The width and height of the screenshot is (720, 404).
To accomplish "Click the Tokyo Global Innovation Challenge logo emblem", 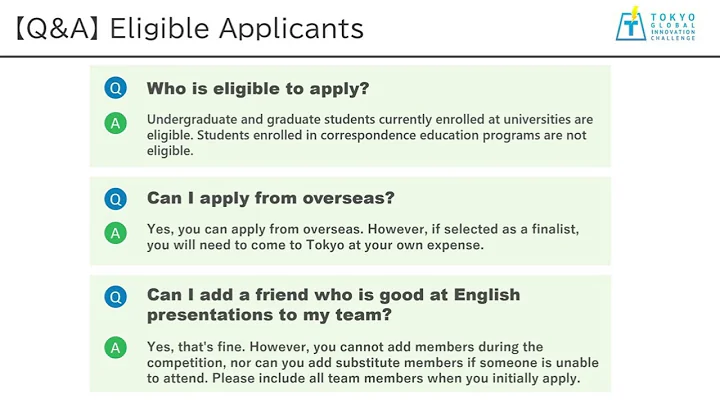I will pyautogui.click(x=632, y=24).
